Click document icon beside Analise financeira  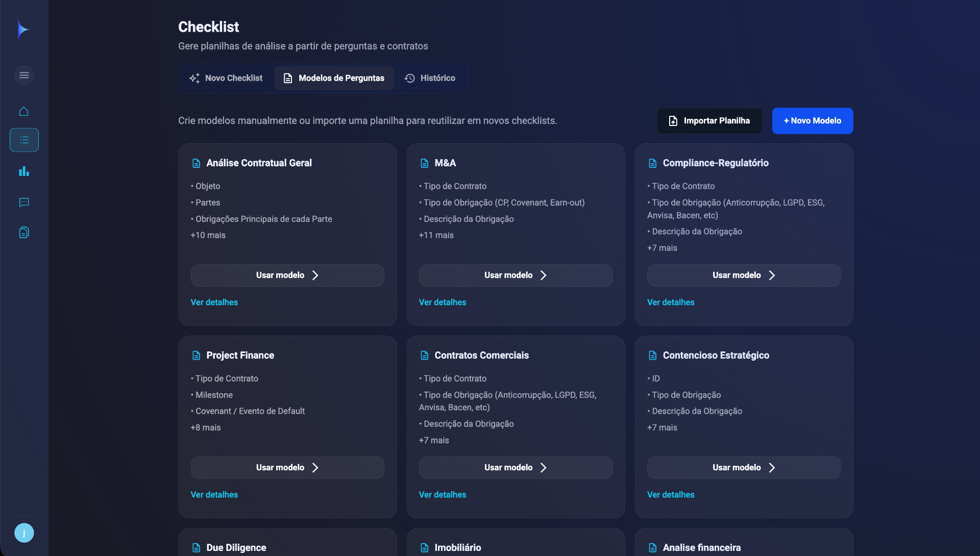[x=652, y=548]
